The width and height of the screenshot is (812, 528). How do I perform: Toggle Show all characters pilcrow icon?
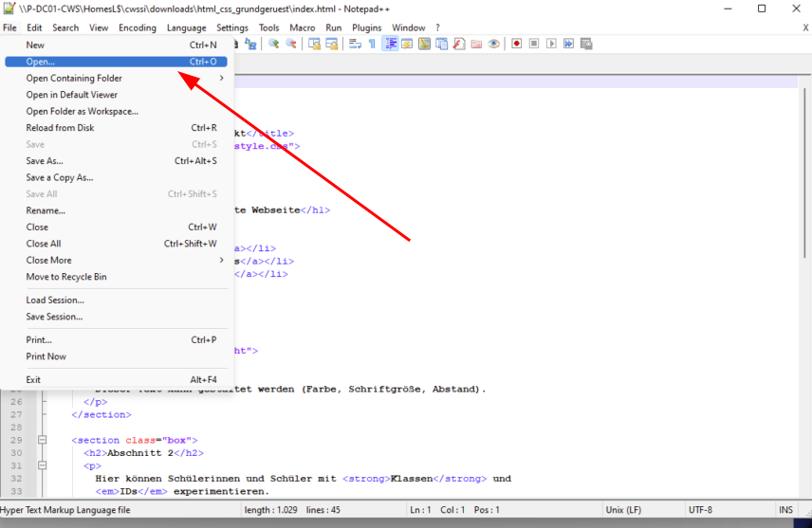[372, 44]
